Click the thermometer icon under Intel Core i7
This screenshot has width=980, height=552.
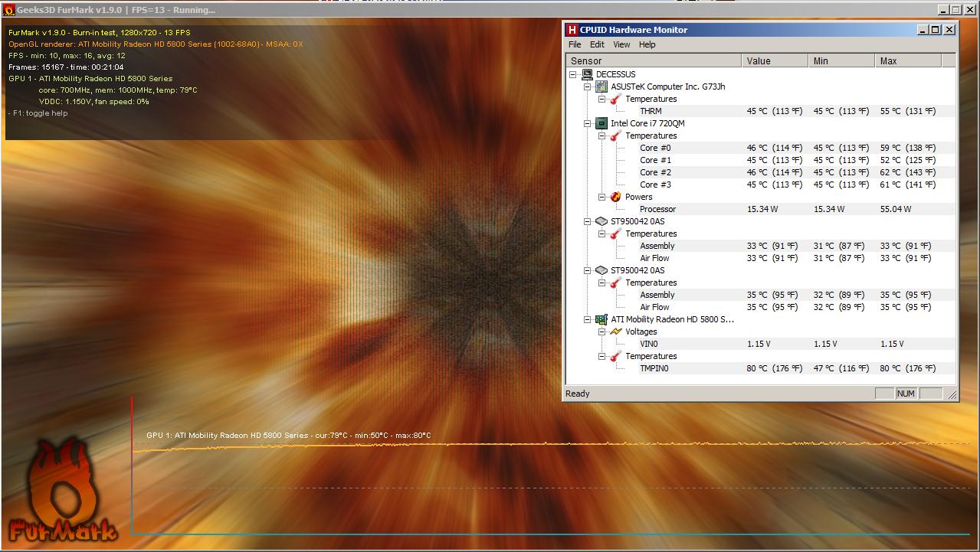(x=616, y=136)
